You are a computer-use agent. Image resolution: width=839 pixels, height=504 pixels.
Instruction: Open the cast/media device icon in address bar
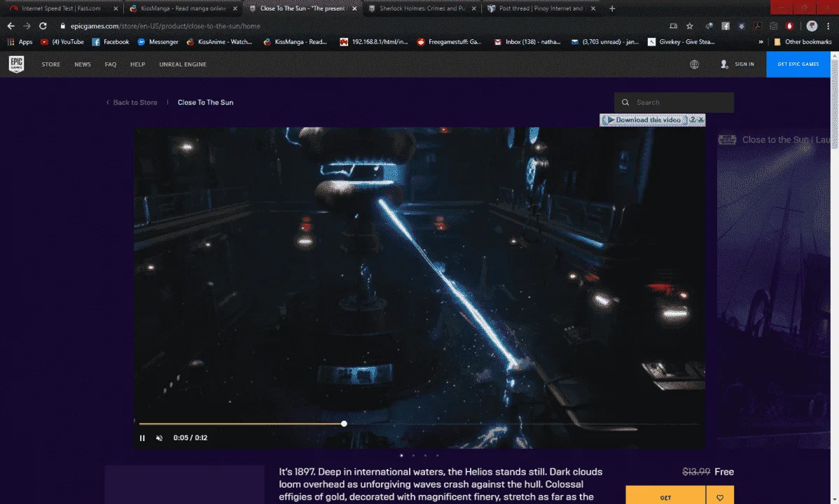pos(673,26)
